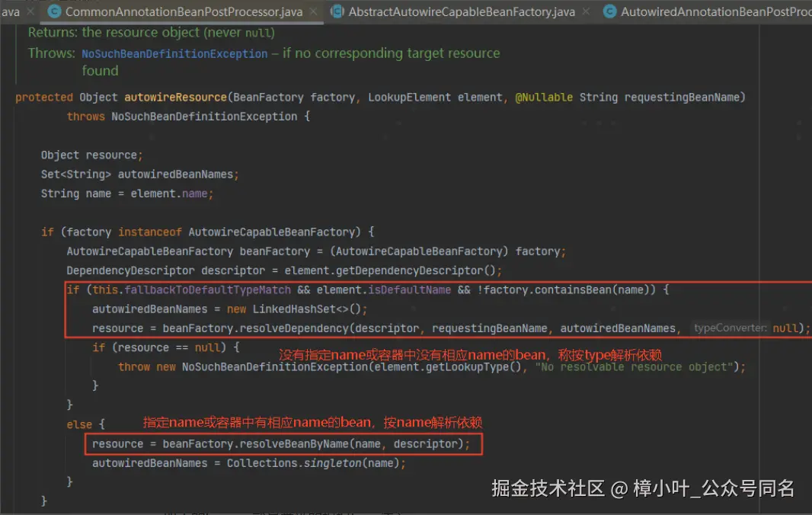Click getLookupType method call
The image size is (812, 515).
(467, 366)
